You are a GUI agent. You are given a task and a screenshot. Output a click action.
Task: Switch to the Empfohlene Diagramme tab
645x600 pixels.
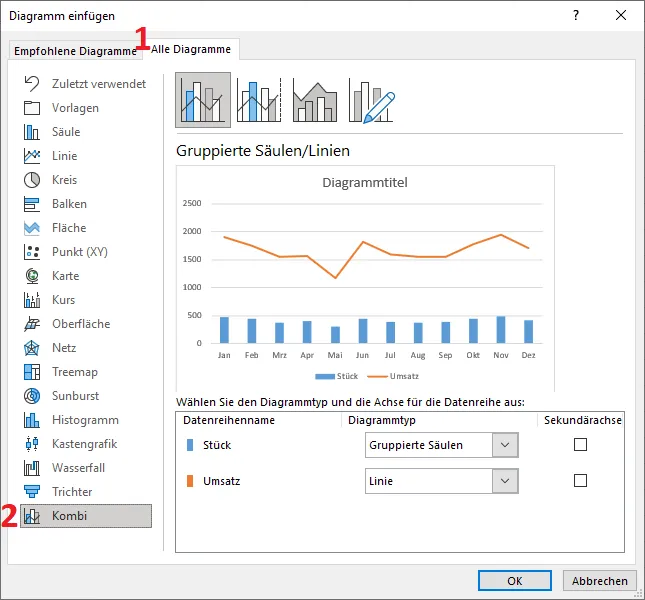coord(75,52)
